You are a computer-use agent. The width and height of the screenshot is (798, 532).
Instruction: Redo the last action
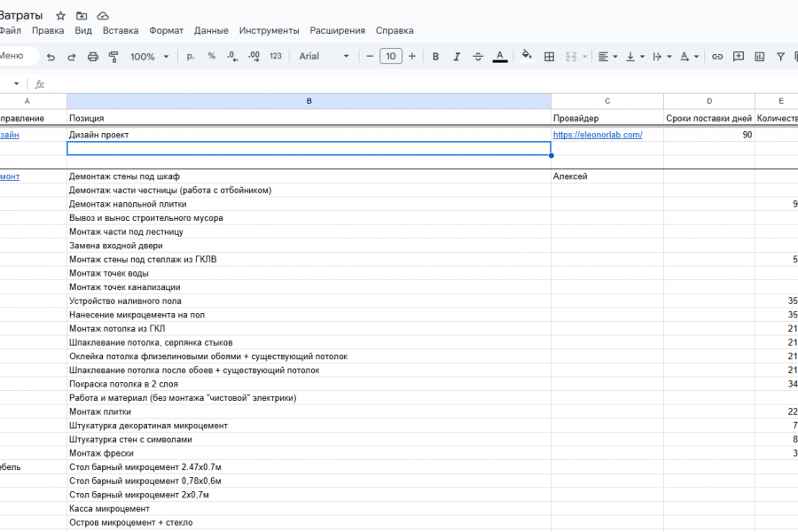[x=71, y=57]
